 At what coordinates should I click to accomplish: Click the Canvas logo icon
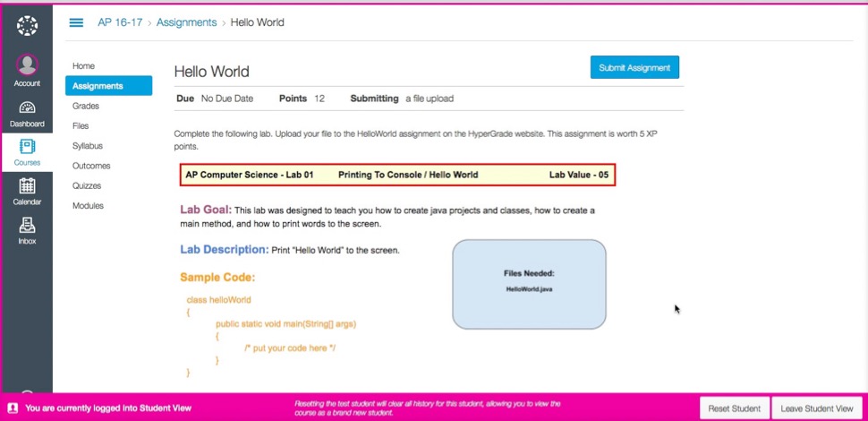[27, 25]
